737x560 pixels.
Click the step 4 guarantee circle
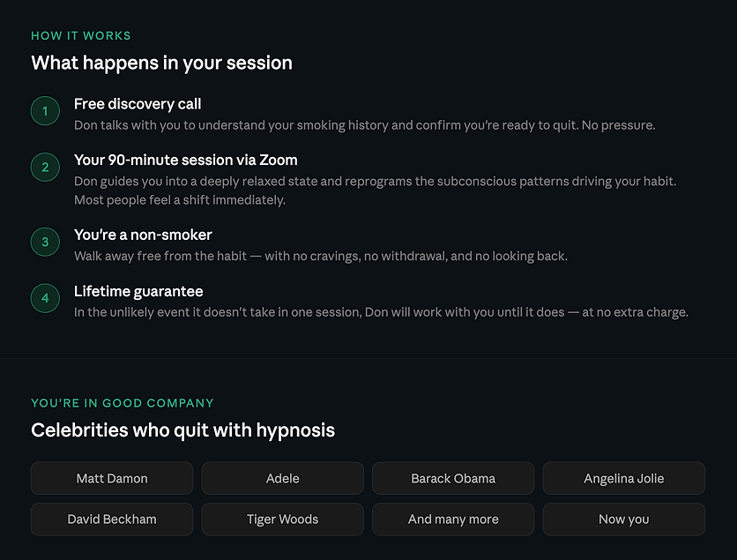(45, 298)
